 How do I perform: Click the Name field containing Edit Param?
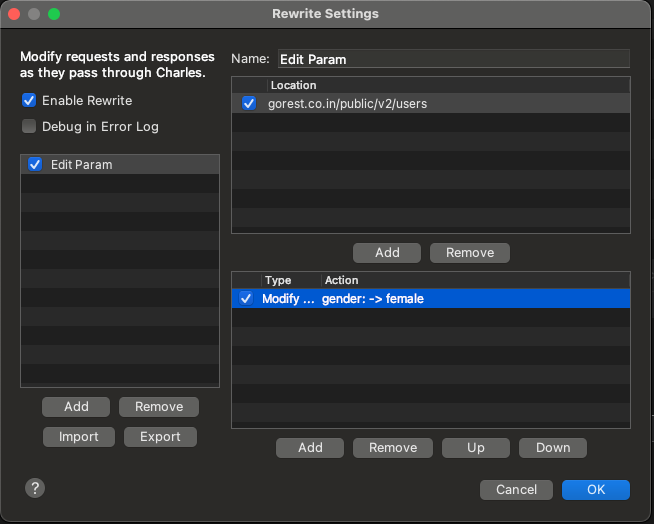pos(454,59)
